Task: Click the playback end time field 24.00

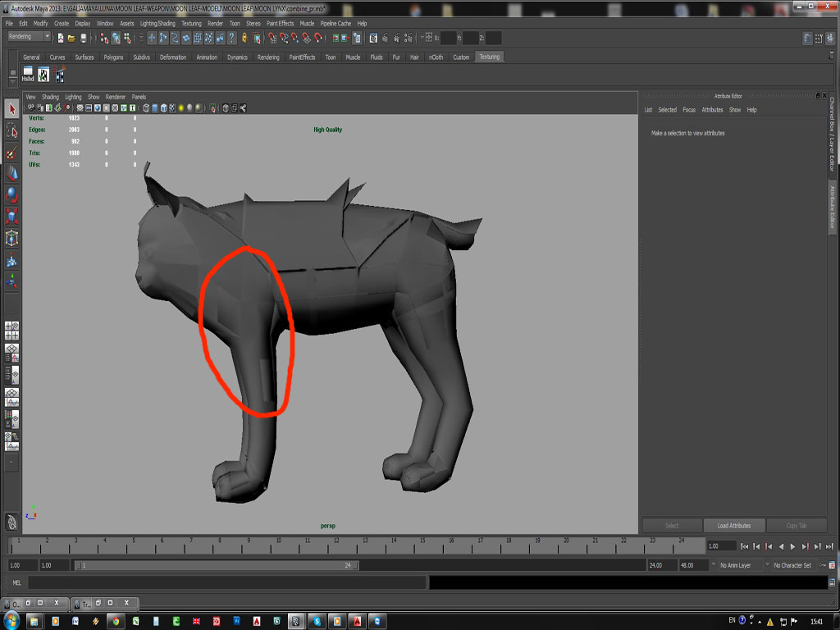Action: (662, 565)
